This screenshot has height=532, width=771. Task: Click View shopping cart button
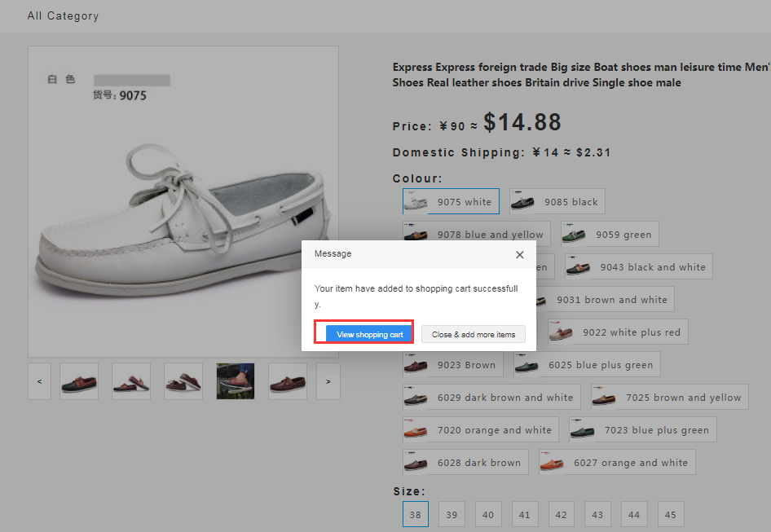pos(370,334)
